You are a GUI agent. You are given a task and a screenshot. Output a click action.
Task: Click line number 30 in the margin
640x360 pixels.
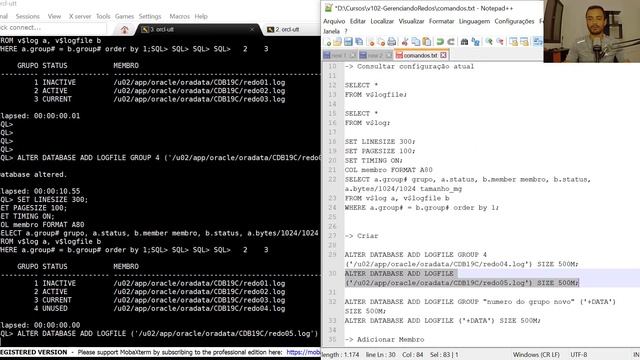(x=332, y=273)
